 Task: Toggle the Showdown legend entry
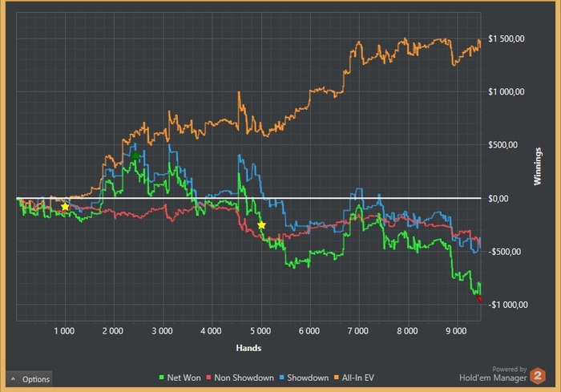coord(304,378)
